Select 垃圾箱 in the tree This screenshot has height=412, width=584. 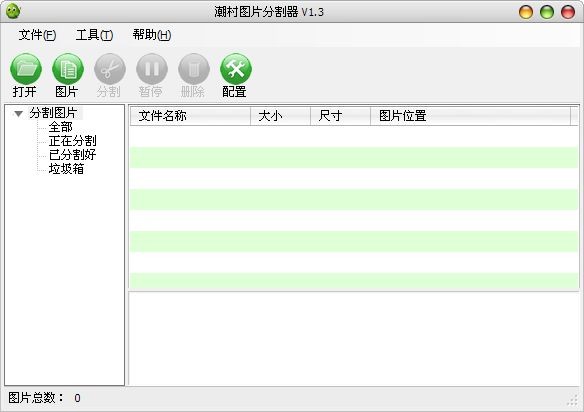click(x=66, y=169)
